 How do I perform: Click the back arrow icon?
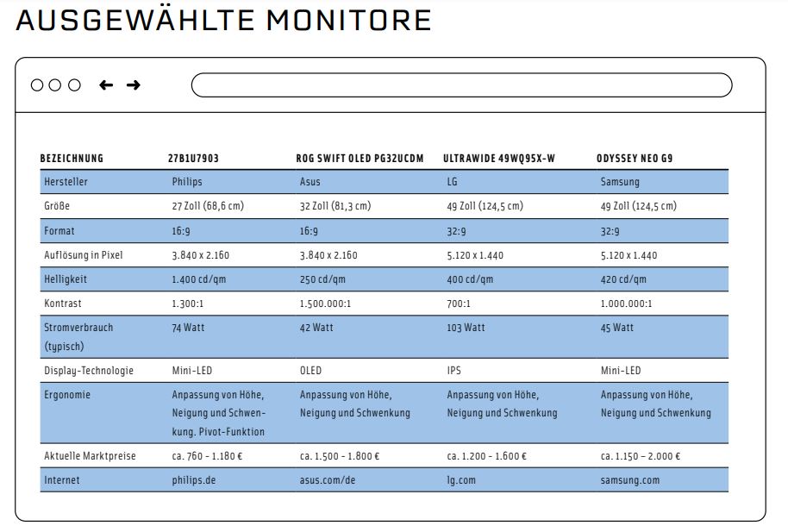tap(106, 85)
